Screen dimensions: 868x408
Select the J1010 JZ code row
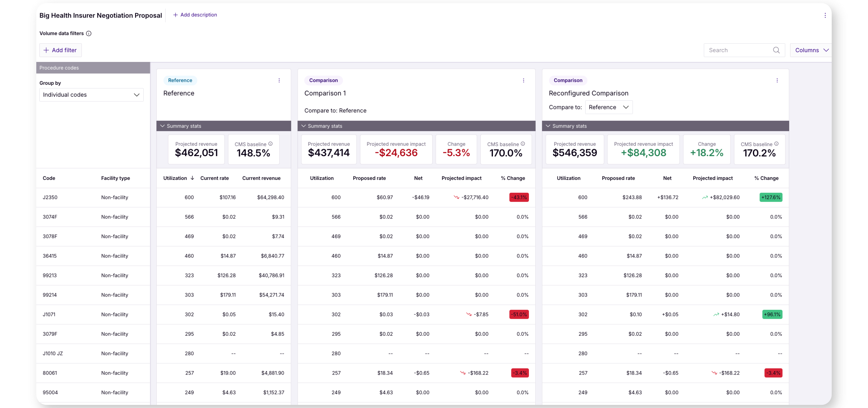pos(93,353)
